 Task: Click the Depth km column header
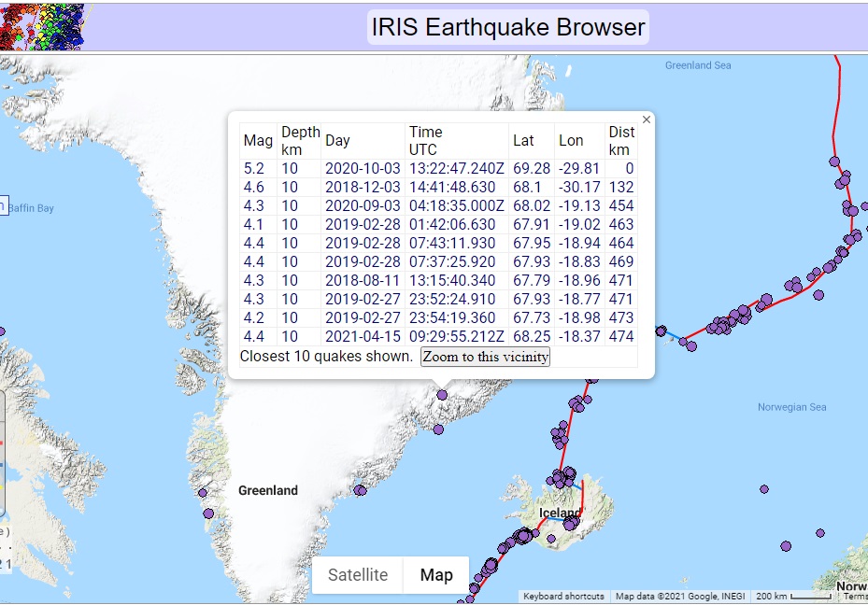pyautogui.click(x=300, y=140)
